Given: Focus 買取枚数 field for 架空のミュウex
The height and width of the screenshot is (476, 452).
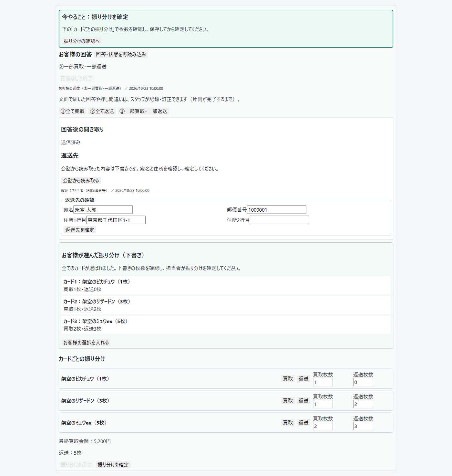Looking at the screenshot, I should pyautogui.click(x=323, y=426).
